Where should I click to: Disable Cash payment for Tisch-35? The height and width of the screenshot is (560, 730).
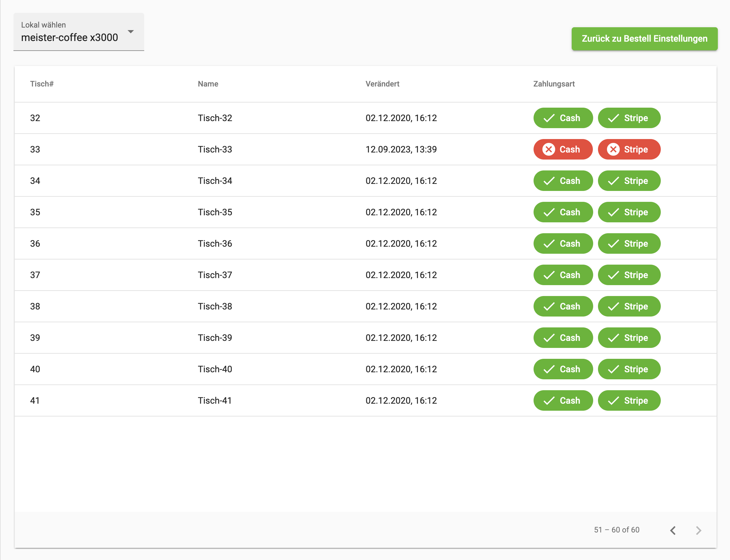(x=563, y=212)
